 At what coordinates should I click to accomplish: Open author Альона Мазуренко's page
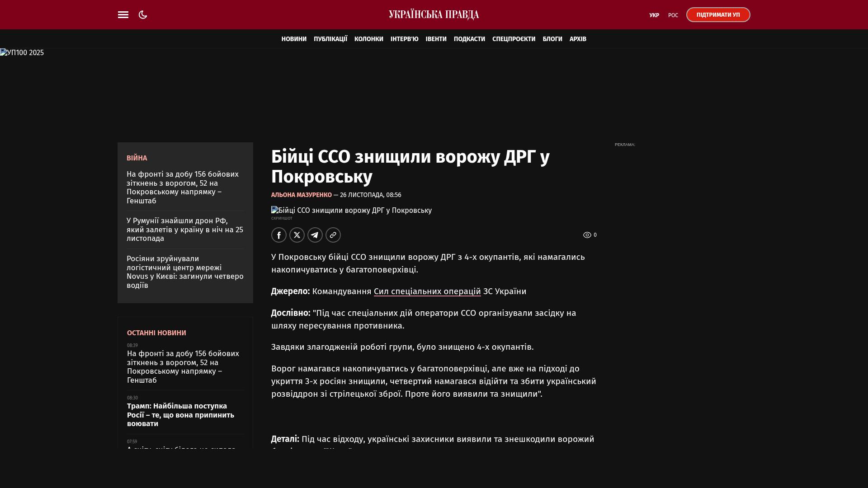(301, 195)
